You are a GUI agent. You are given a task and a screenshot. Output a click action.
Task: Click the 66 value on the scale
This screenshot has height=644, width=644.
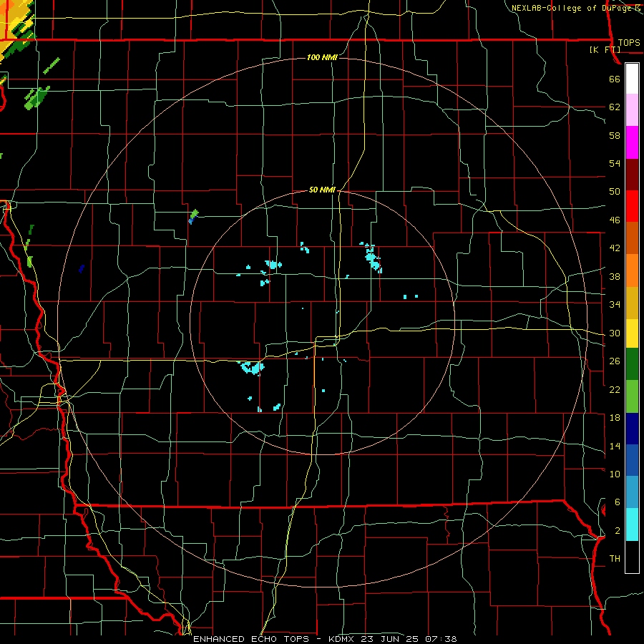tap(615, 79)
